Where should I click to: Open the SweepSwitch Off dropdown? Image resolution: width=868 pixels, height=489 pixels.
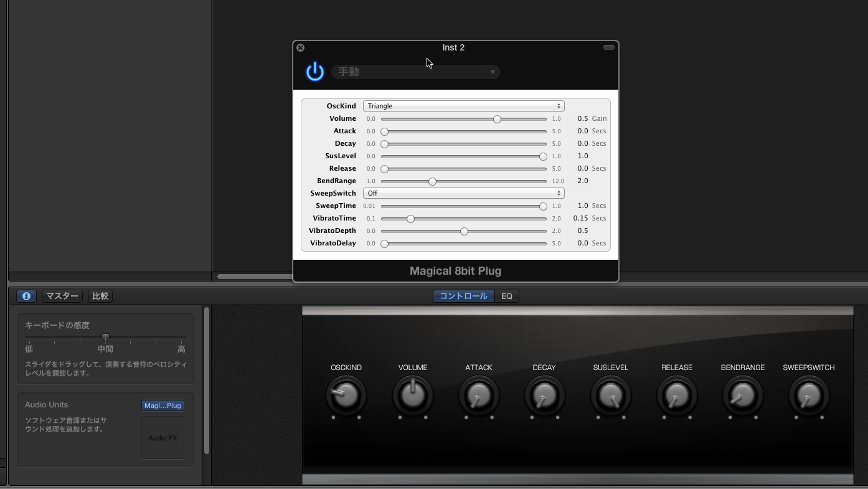click(x=464, y=193)
